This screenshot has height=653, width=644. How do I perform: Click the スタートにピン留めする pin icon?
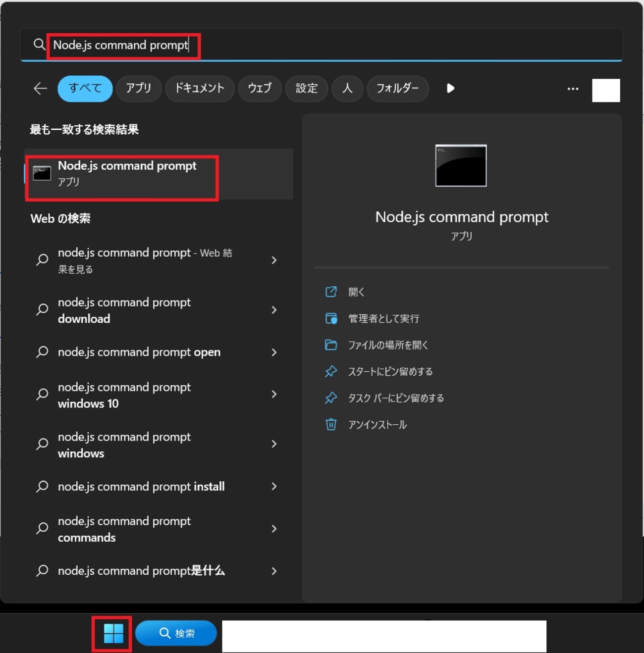[x=331, y=371]
